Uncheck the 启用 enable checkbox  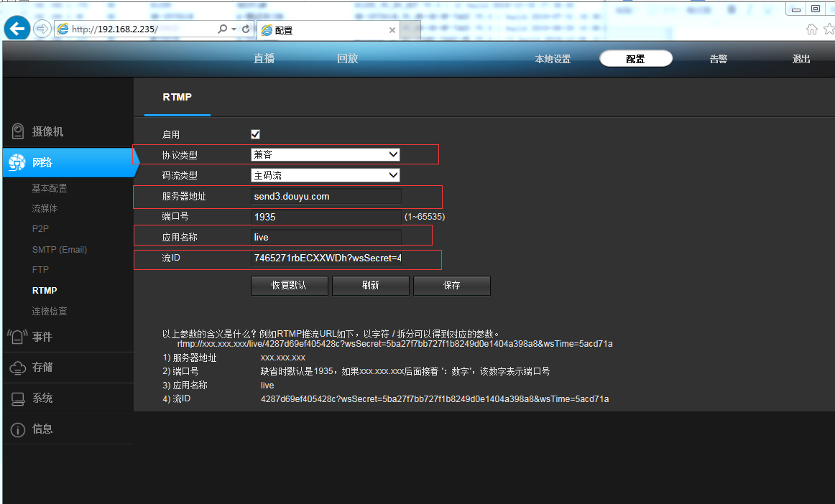[x=255, y=134]
